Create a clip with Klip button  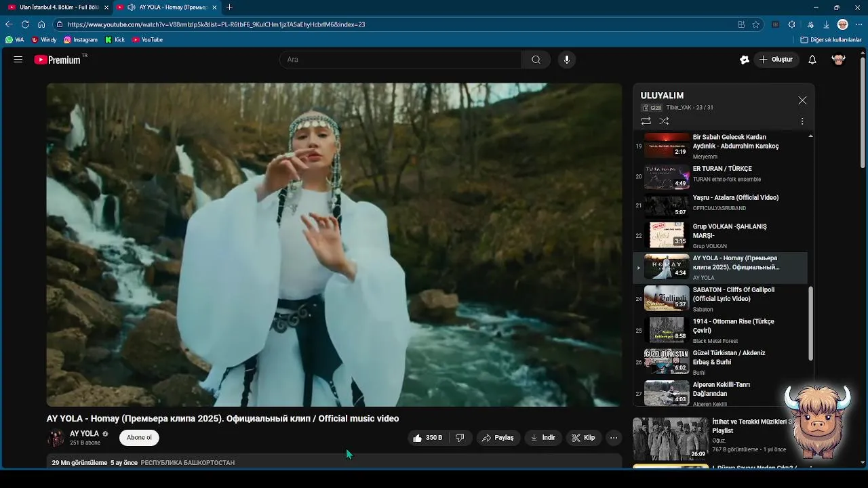coord(583,438)
